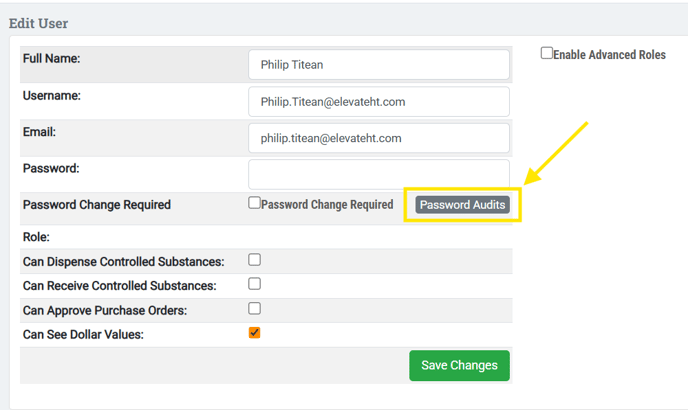
Task: Click the Full Name: label text
Action: 51,59
